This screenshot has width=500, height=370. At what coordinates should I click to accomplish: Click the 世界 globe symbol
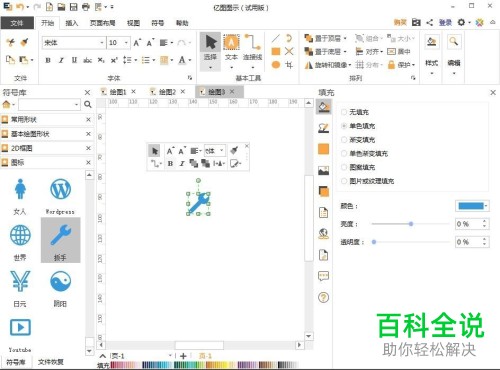pos(20,242)
